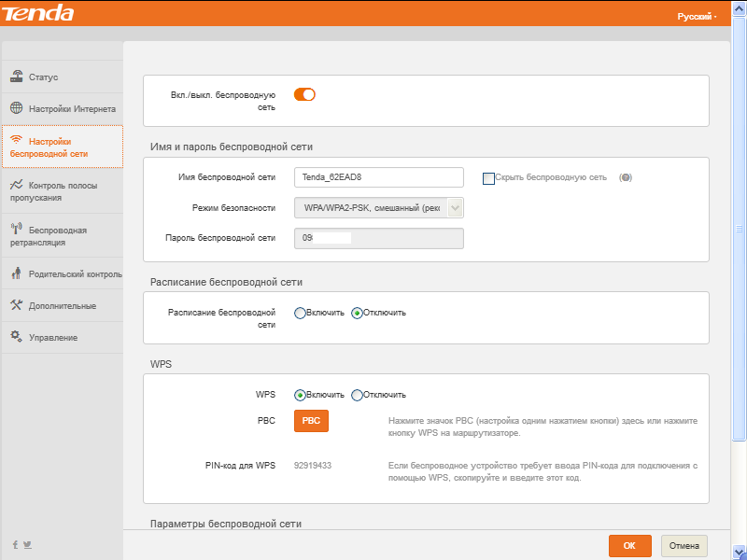The width and height of the screenshot is (747, 560).
Task: Click the tools icon for Дополнительные
Action: 17,305
